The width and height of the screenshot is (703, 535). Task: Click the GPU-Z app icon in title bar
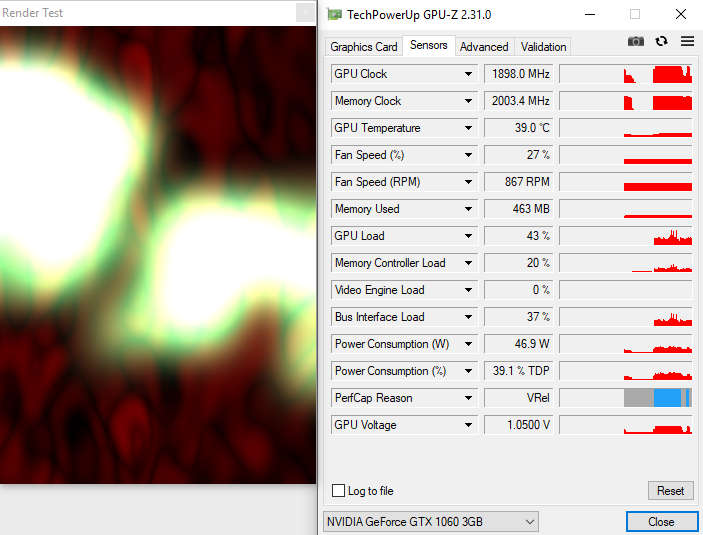(x=334, y=15)
